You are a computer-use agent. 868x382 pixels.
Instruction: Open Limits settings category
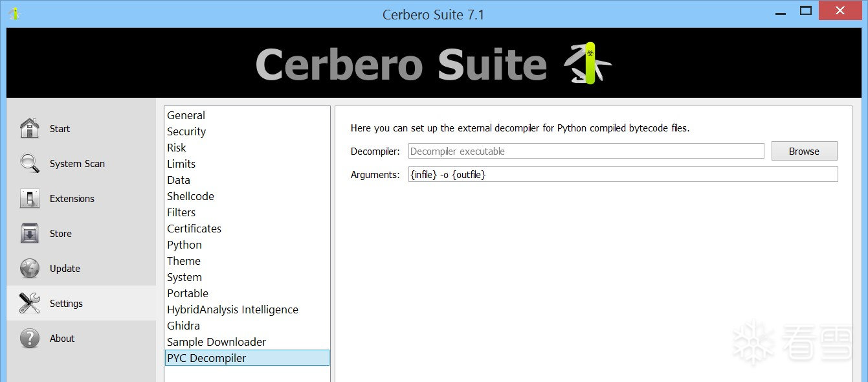coord(247,164)
